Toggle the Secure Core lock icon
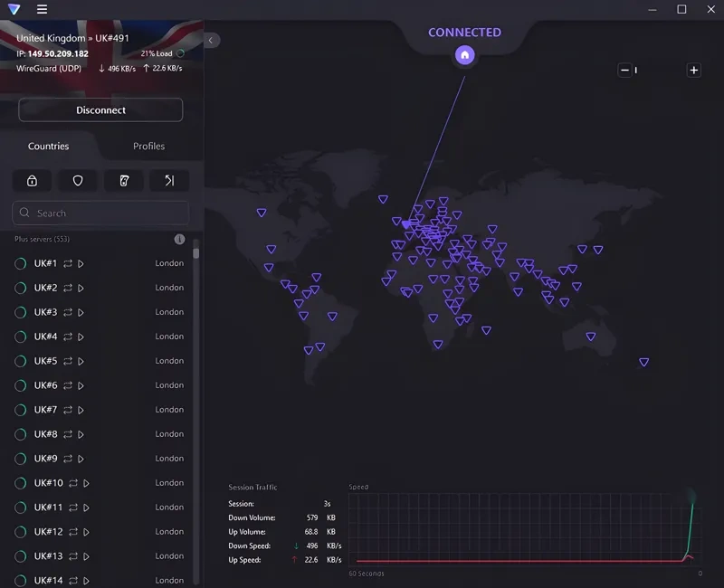724x588 pixels. (x=32, y=181)
